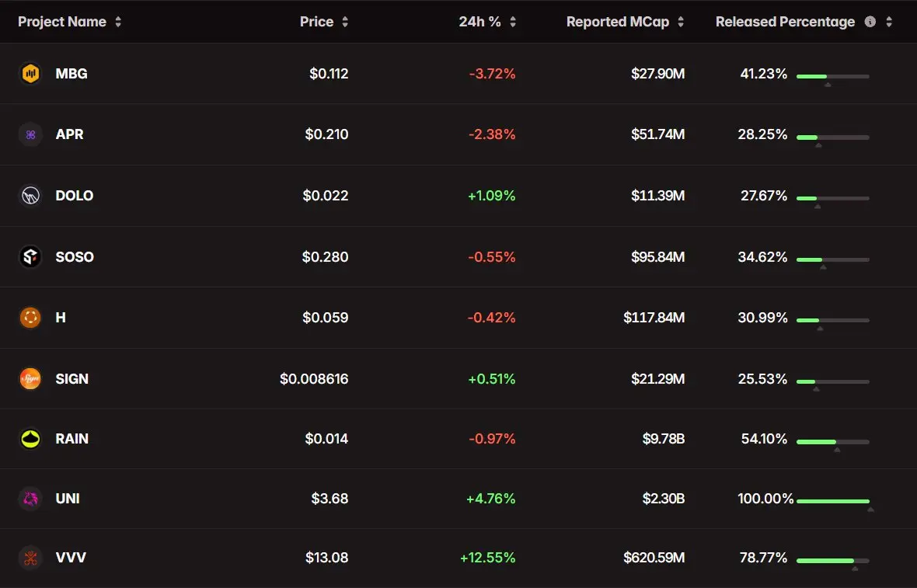Image resolution: width=917 pixels, height=588 pixels.
Task: Open the VVV project name link
Action: coord(71,558)
